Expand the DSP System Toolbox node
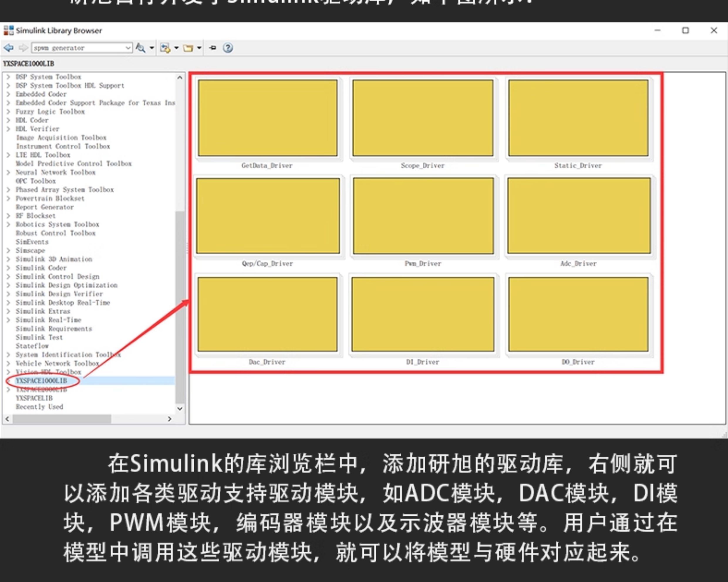 pos(9,77)
